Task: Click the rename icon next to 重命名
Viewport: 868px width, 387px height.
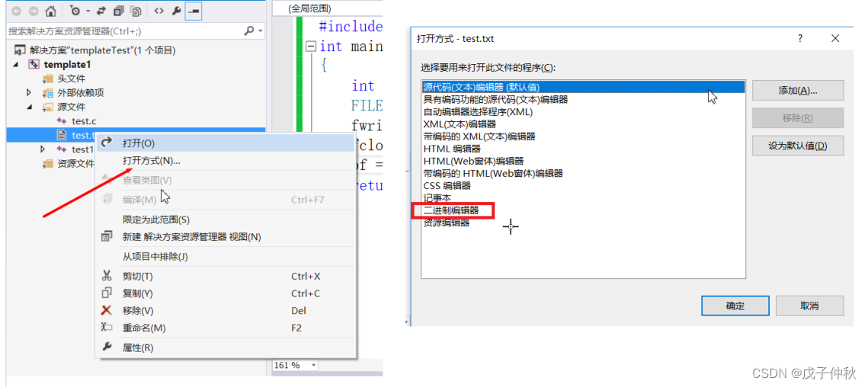Action: pos(107,328)
